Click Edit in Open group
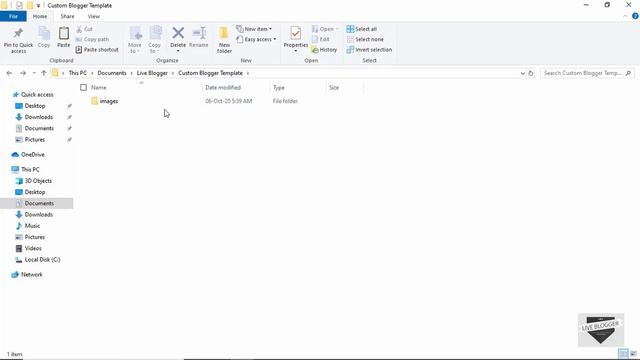This screenshot has width=640, height=360. tap(321, 39)
